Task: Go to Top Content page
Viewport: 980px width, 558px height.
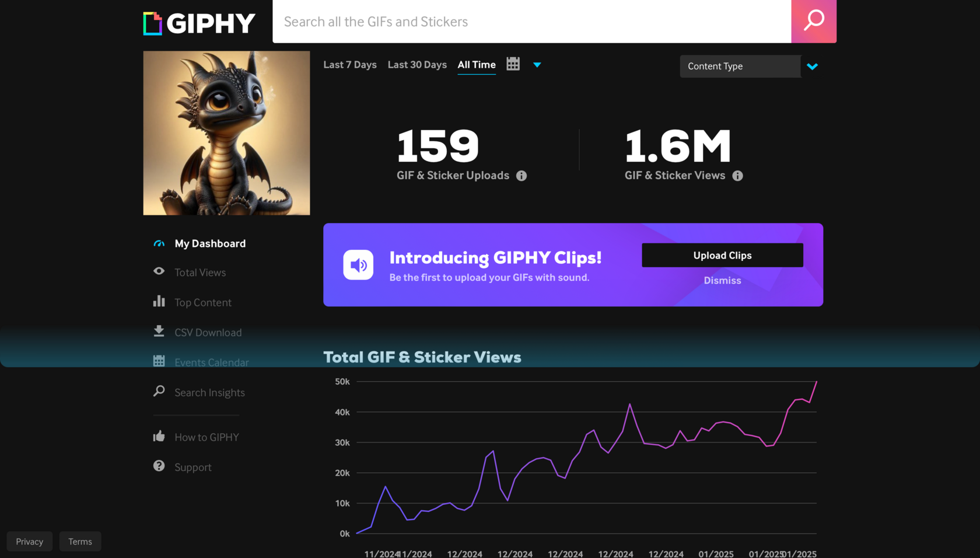Action: point(203,302)
